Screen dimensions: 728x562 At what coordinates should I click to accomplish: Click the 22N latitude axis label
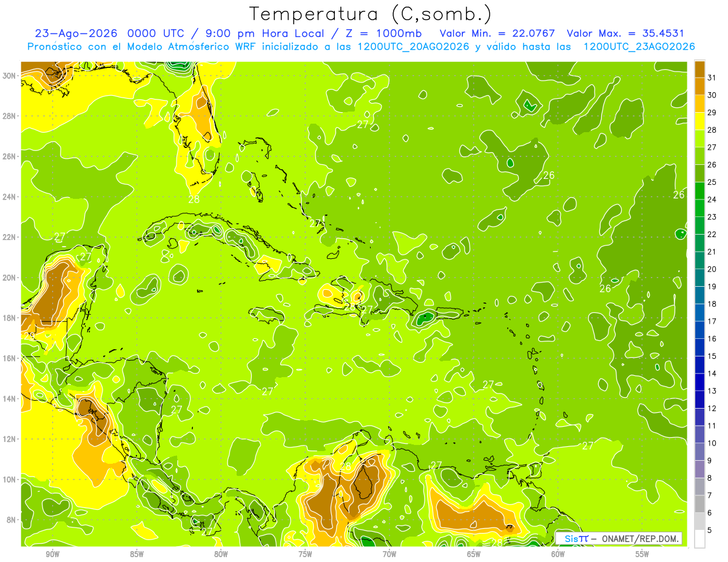click(x=9, y=237)
